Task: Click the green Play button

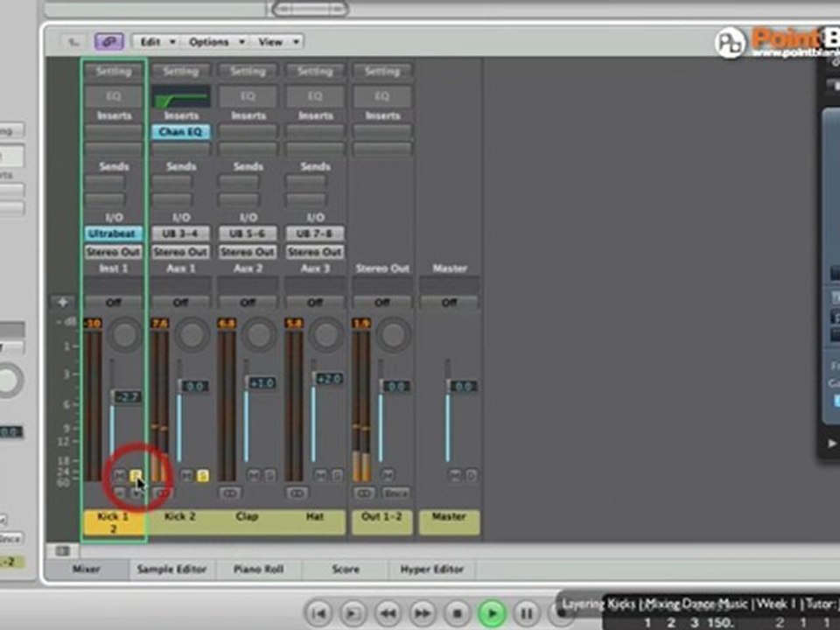Action: 492,612
